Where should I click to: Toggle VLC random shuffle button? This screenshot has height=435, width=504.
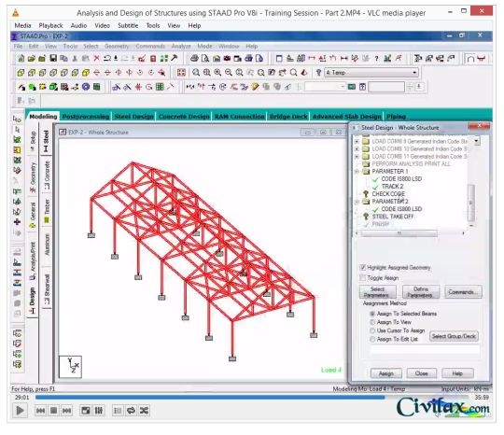click(x=144, y=411)
